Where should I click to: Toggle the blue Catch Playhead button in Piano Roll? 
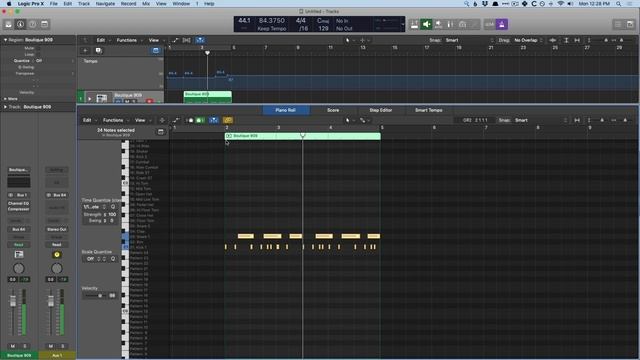click(213, 120)
